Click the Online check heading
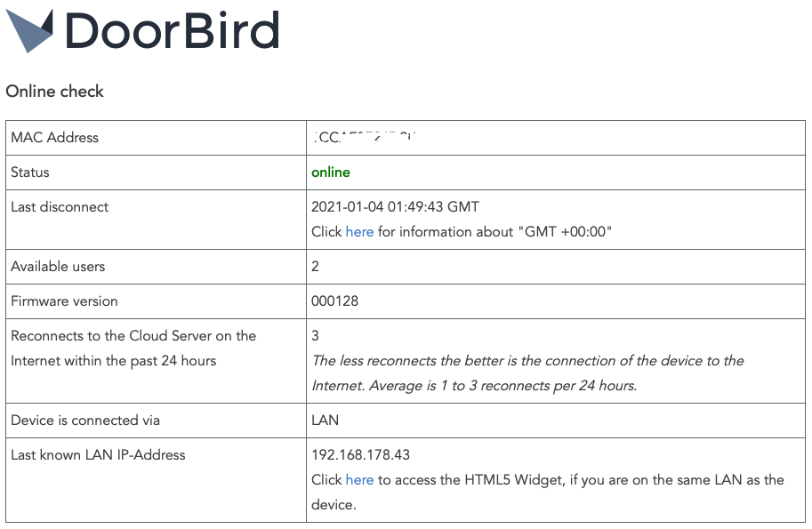 pyautogui.click(x=54, y=91)
